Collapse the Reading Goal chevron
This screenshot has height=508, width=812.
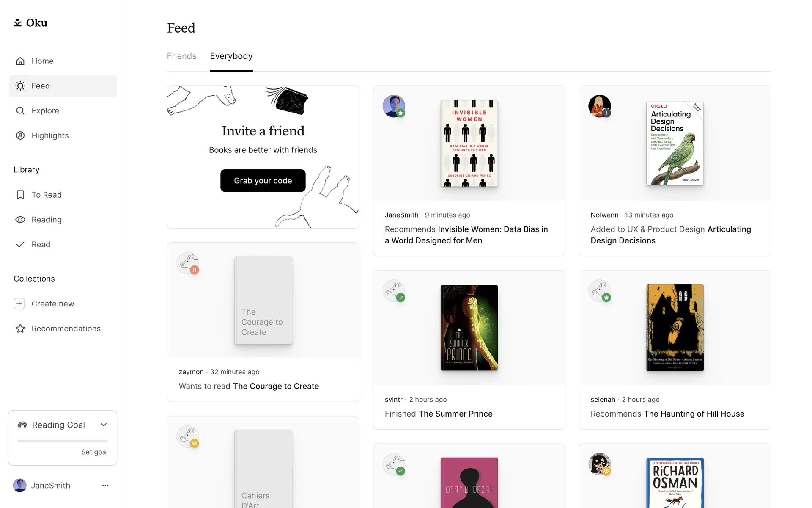[104, 425]
